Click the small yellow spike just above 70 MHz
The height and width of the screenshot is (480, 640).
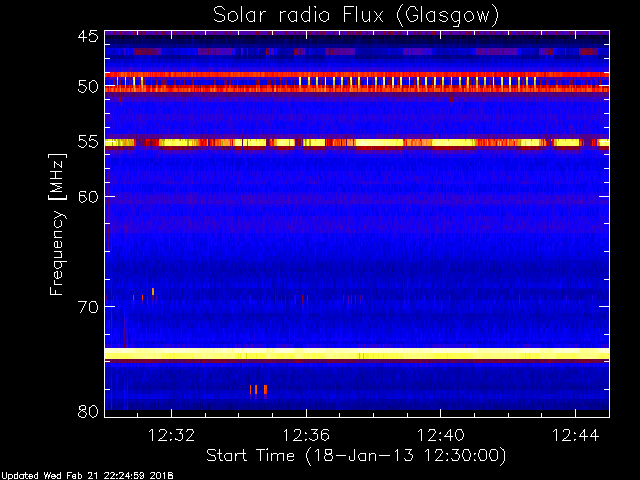click(x=153, y=291)
